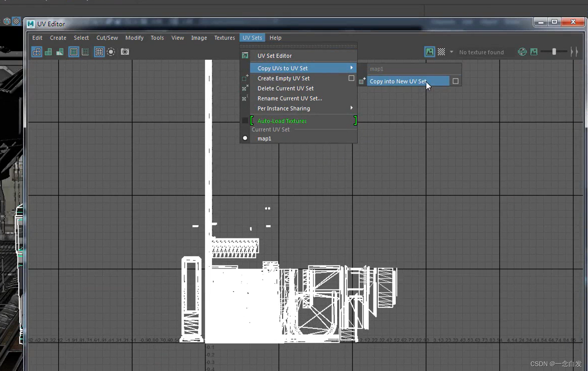Viewport: 588px width, 371px height.
Task: Click the tear-off dotted strip of UV Sets menu
Action: [298, 46]
